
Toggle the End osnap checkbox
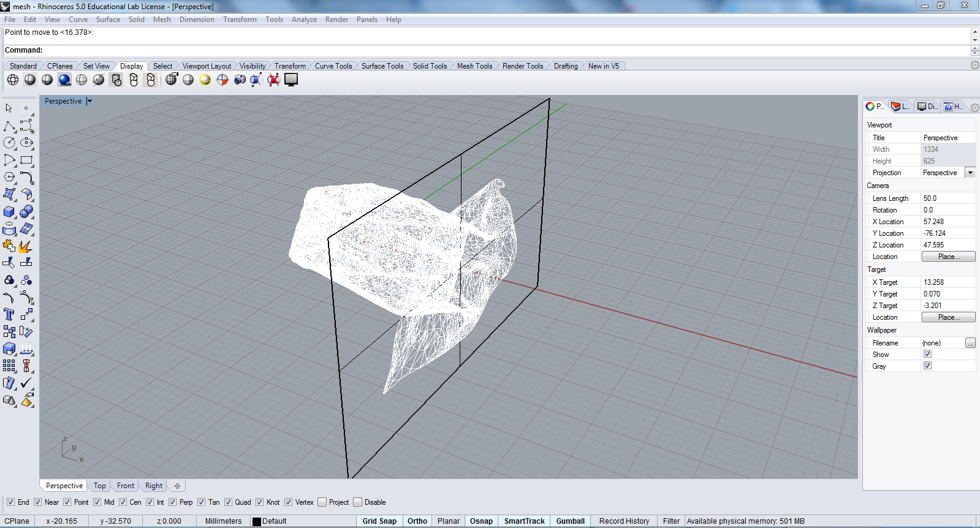(10, 502)
